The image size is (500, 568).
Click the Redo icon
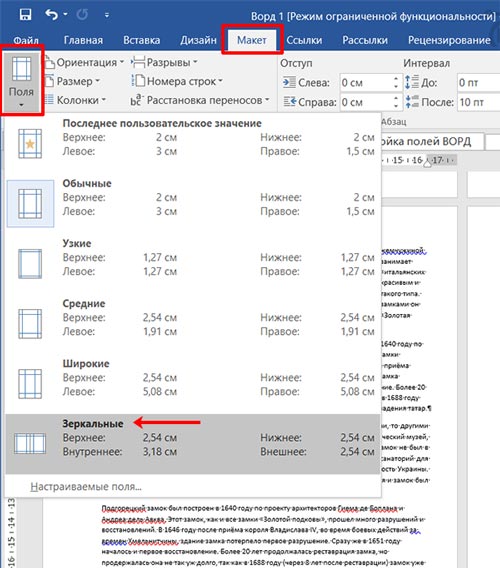(x=82, y=14)
